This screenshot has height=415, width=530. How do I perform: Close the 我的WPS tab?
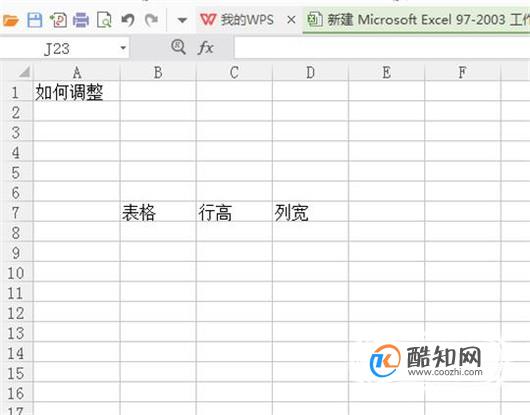pos(291,20)
